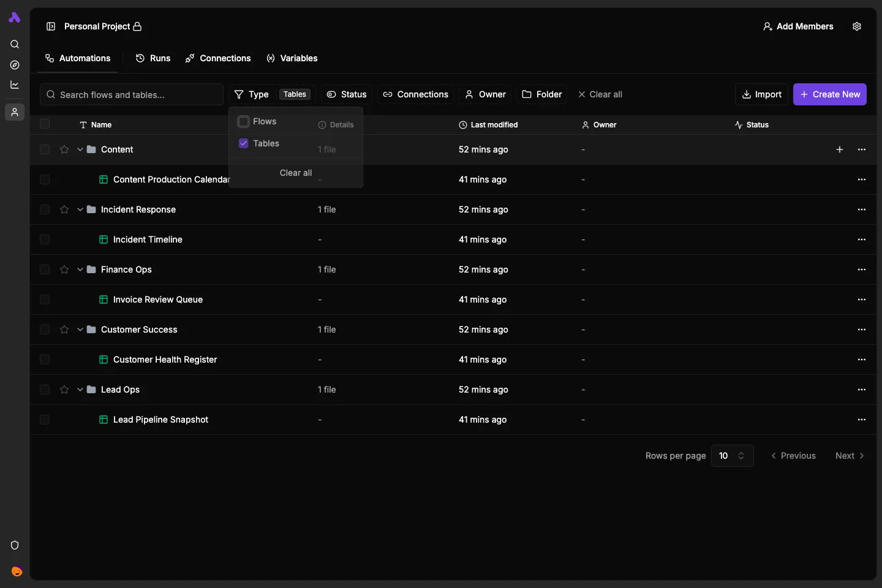Collapse the Incident Response folder chevron
The height and width of the screenshot is (588, 882).
click(x=80, y=209)
